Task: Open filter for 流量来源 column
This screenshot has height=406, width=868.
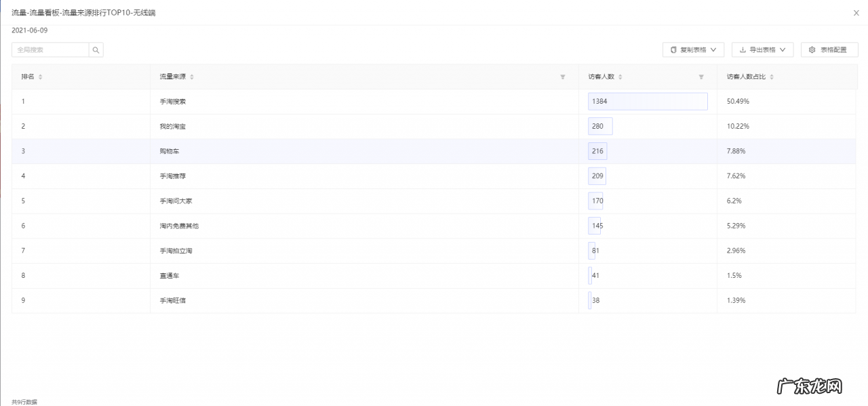Action: tap(562, 77)
